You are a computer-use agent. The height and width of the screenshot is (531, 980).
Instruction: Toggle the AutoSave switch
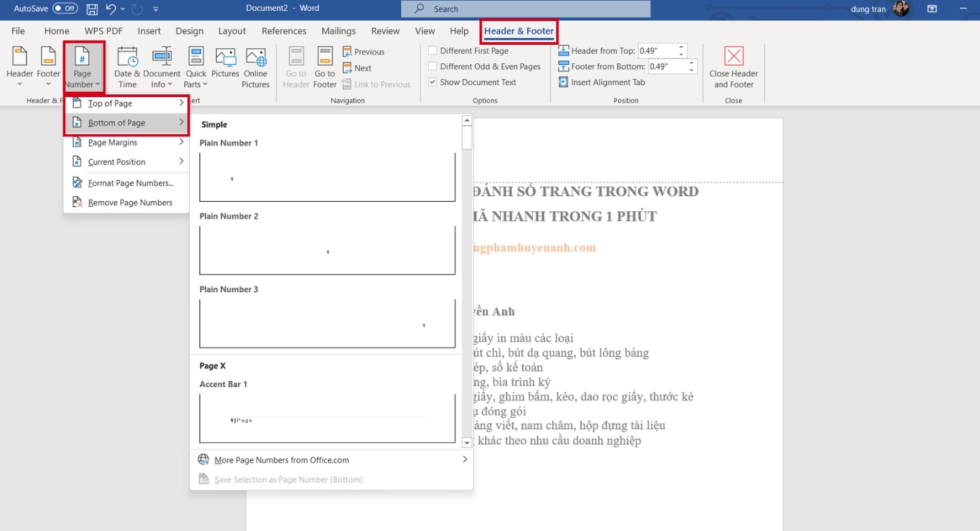[65, 9]
